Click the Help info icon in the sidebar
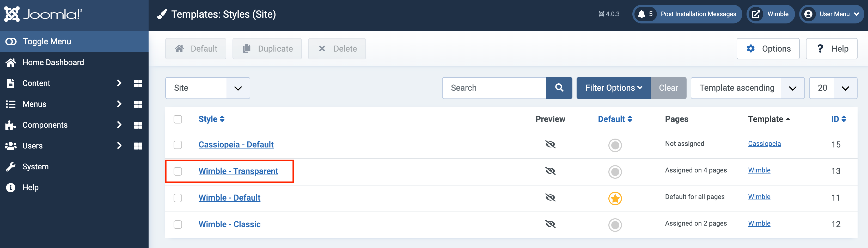868x248 pixels. click(10, 187)
